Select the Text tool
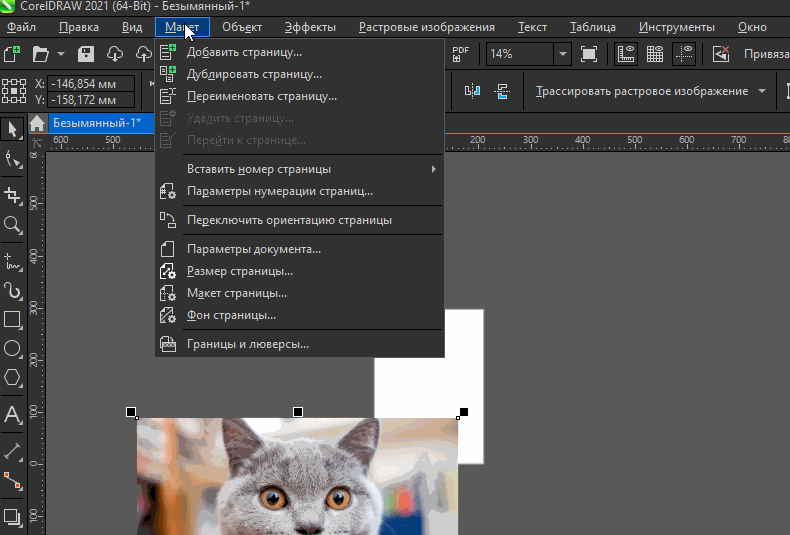 click(13, 415)
